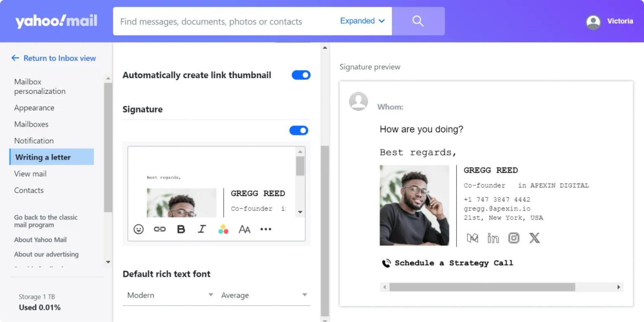
Task: Open the Victoria profile avatar
Action: coord(593,22)
